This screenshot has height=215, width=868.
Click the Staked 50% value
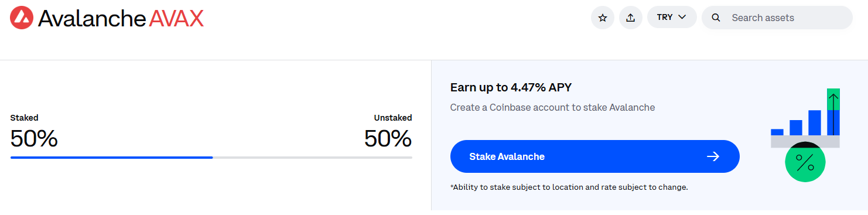tap(34, 139)
